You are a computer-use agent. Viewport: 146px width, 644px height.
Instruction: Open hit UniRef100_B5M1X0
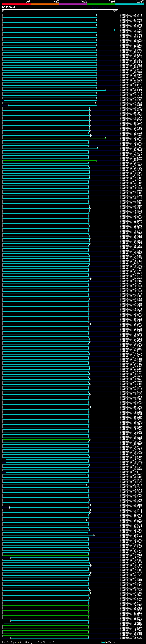coord(131,42)
